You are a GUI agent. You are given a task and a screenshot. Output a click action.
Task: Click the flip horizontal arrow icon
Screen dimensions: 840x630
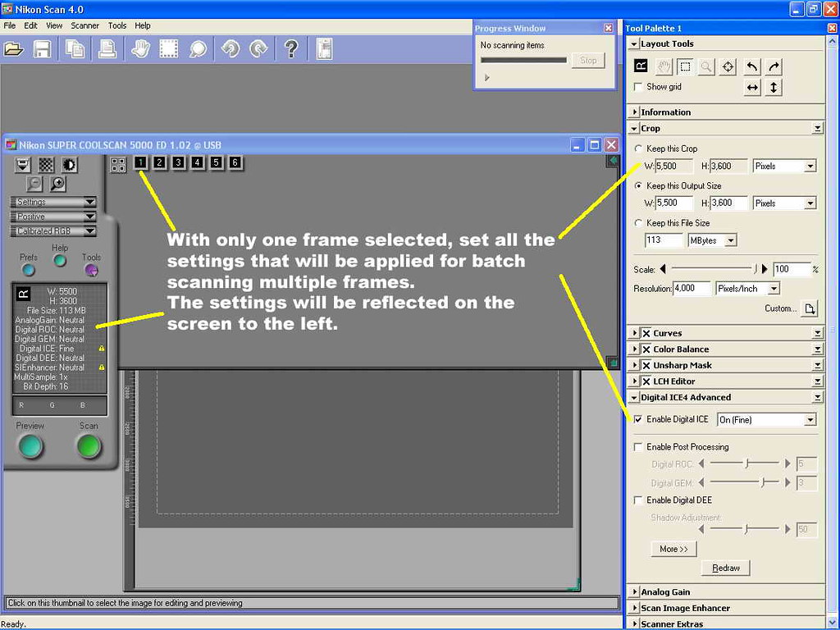(x=752, y=87)
